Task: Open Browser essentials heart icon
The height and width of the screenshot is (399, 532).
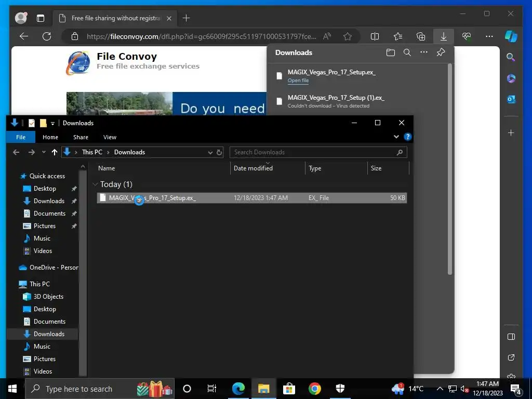Action: click(x=467, y=36)
